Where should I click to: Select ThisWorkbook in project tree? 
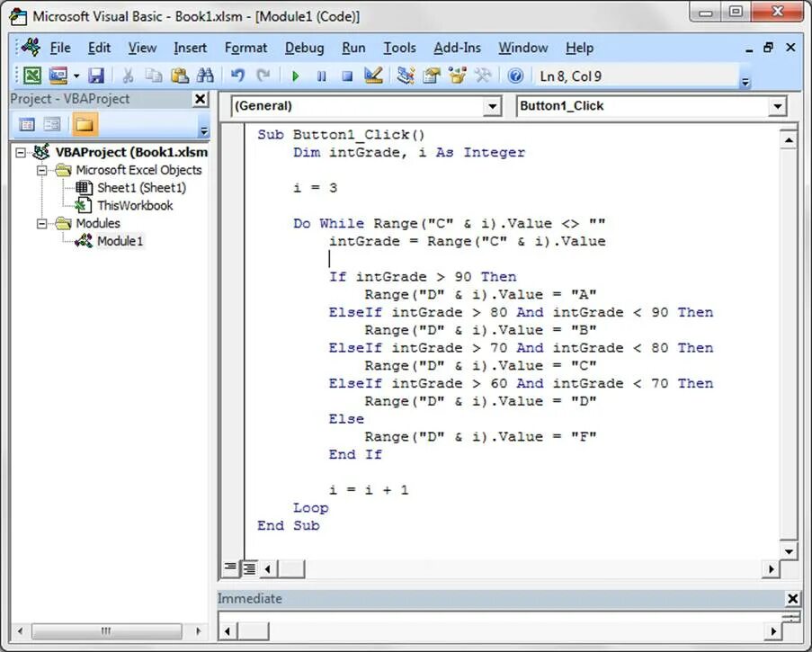point(135,206)
